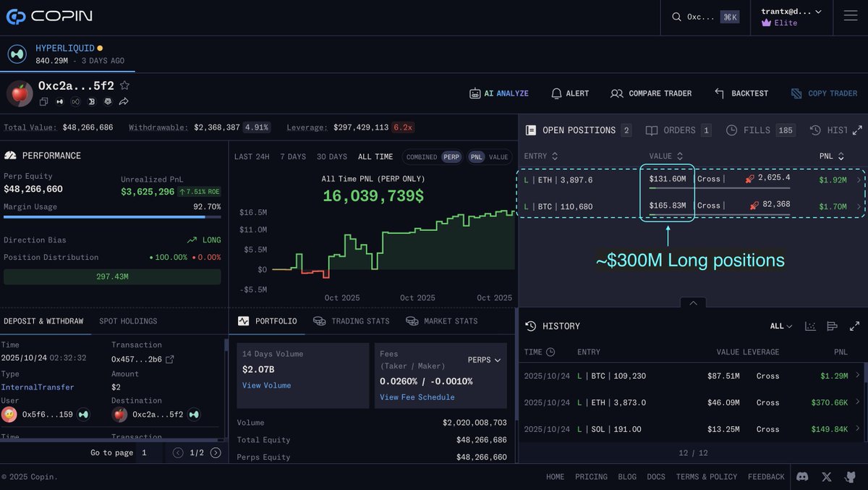
Task: Select the 7 DAYS time range
Action: pos(293,157)
